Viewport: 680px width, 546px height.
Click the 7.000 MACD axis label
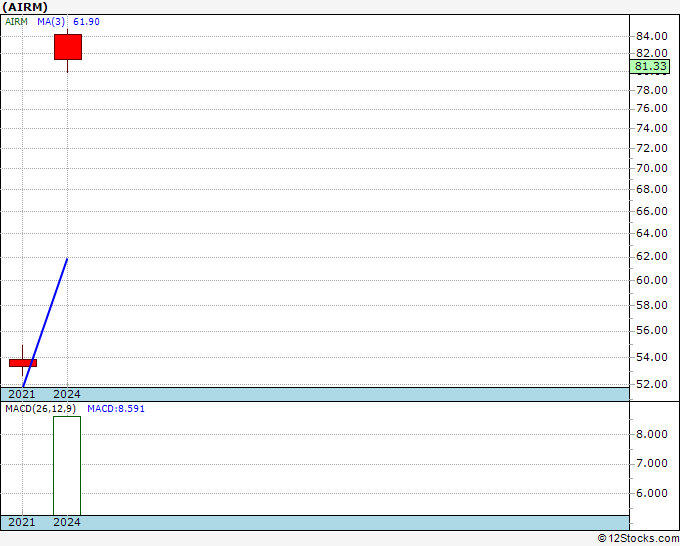651,464
